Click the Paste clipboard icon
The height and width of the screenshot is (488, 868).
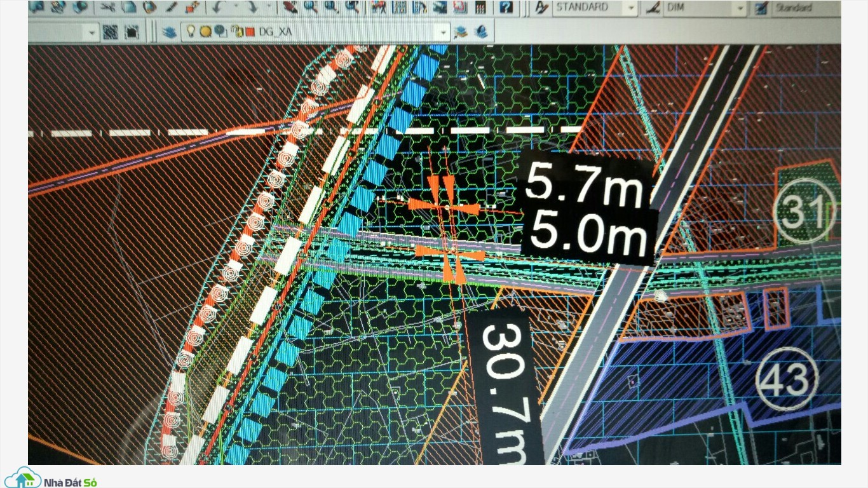pyautogui.click(x=149, y=7)
